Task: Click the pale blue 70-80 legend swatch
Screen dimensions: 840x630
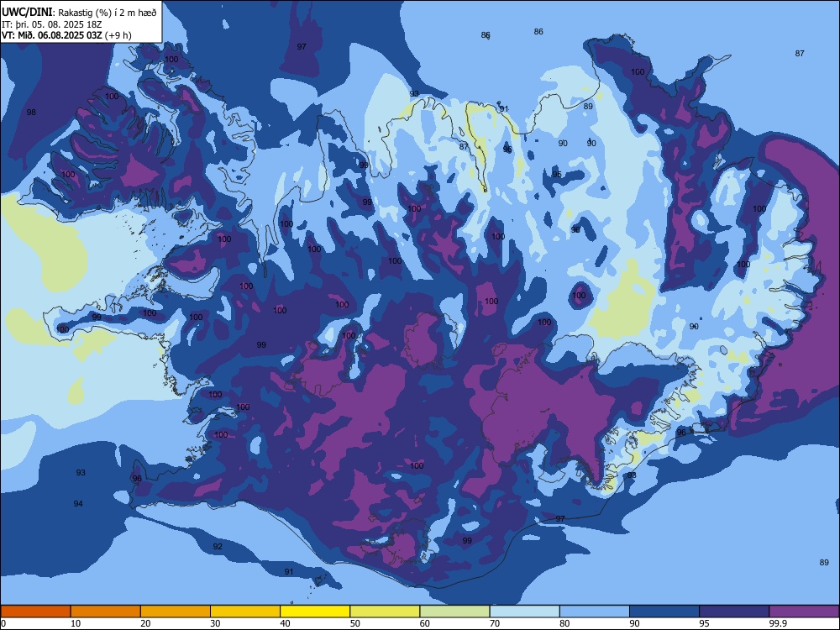Action: click(525, 612)
